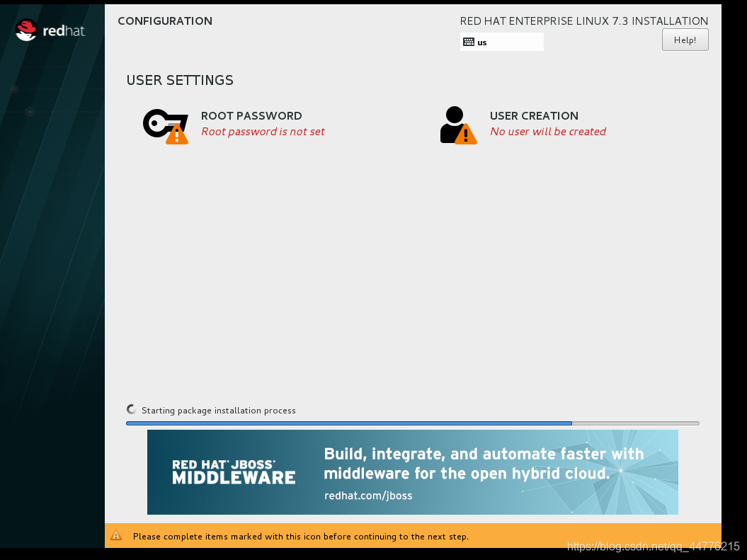Click the keyboard layout icon

click(469, 42)
